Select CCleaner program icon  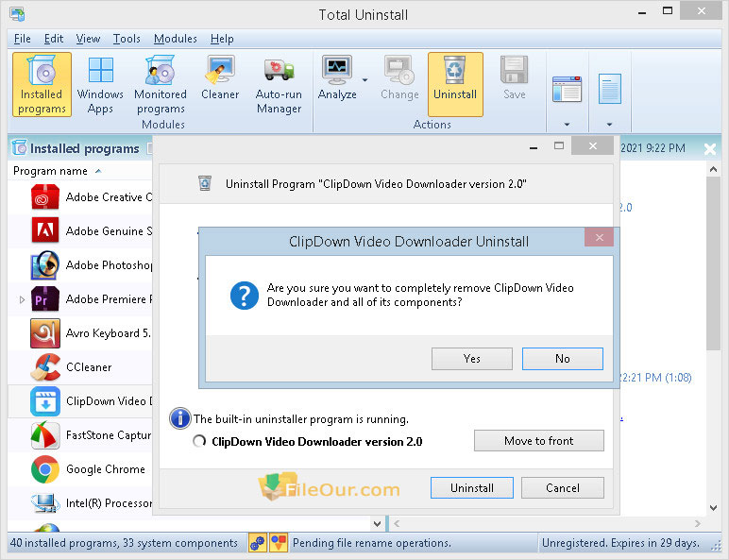(x=45, y=367)
